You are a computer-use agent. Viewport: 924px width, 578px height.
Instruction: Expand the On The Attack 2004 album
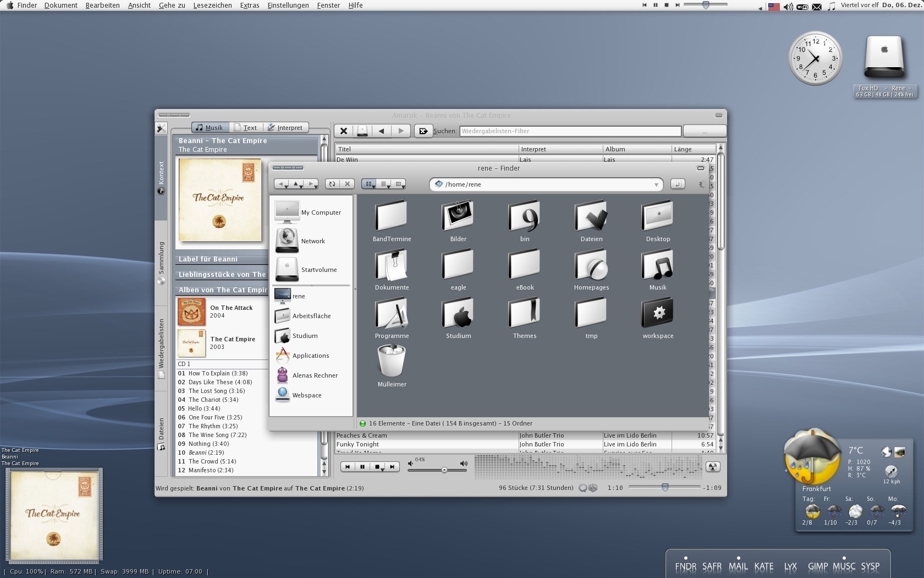(x=222, y=312)
